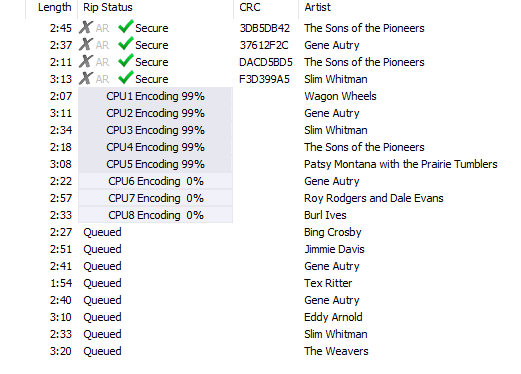Click the Length column header
The width and height of the screenshot is (521, 374).
52,7
